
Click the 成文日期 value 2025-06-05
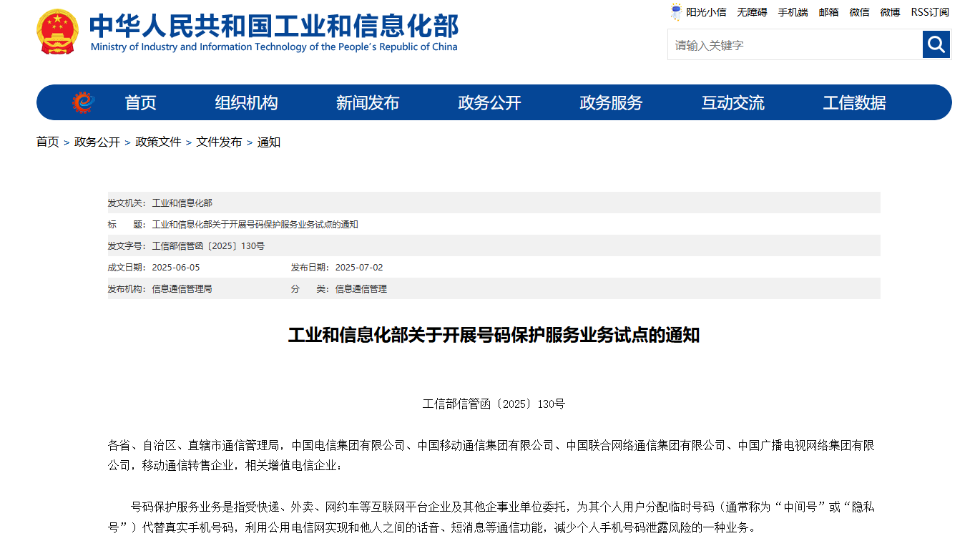click(176, 268)
